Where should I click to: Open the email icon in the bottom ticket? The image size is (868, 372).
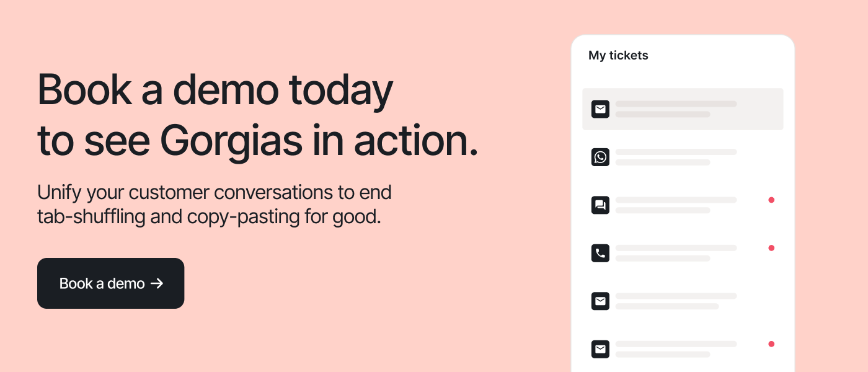600,349
